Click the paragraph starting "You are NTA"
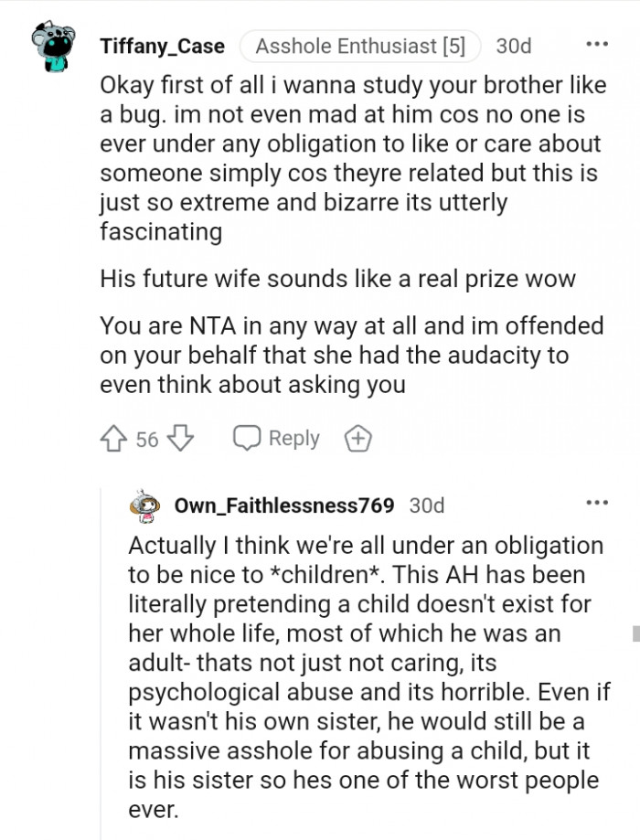 pyautogui.click(x=351, y=355)
